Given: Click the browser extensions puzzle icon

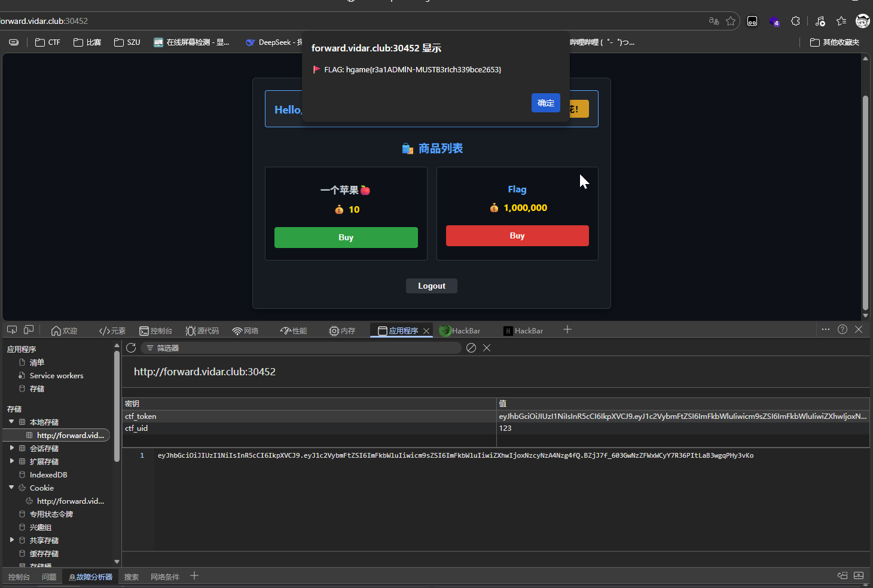Looking at the screenshot, I should pos(795,21).
